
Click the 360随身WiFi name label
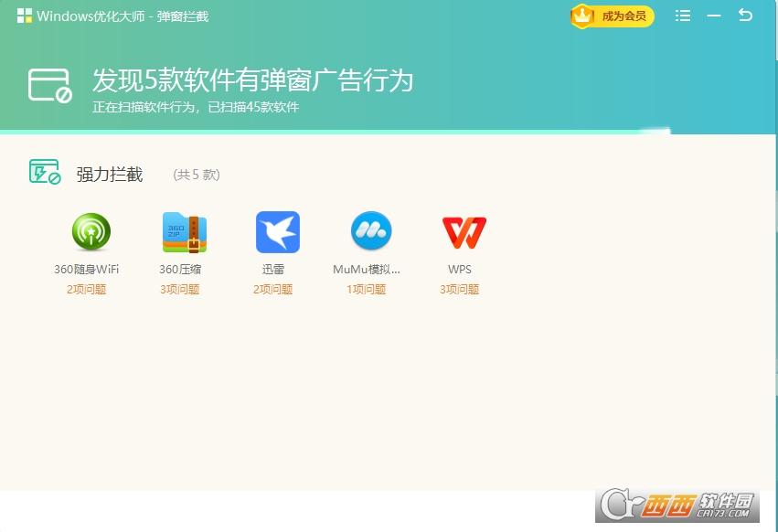coord(86,270)
